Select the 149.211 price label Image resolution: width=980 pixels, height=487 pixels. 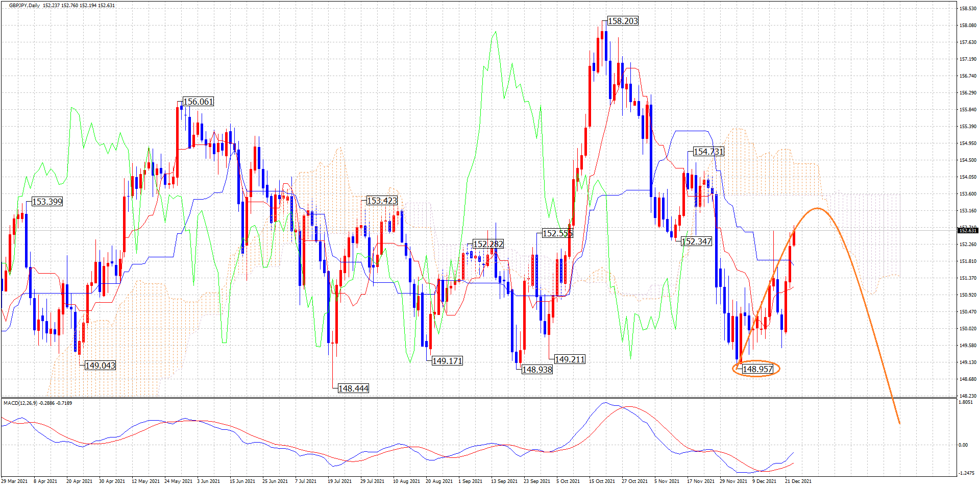pyautogui.click(x=570, y=359)
